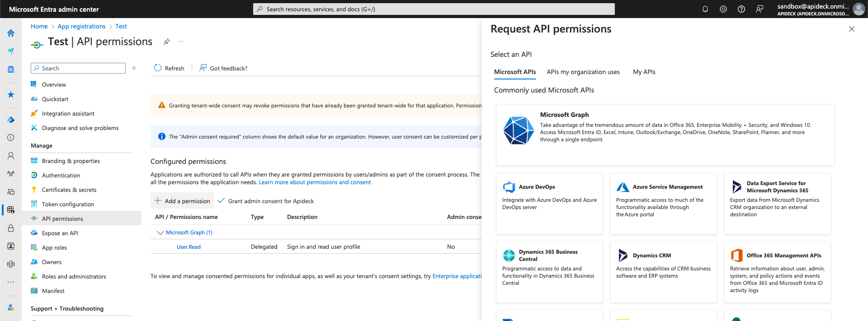Image resolution: width=868 pixels, height=321 pixels.
Task: Switch to APIs my organization uses tab
Action: click(583, 72)
